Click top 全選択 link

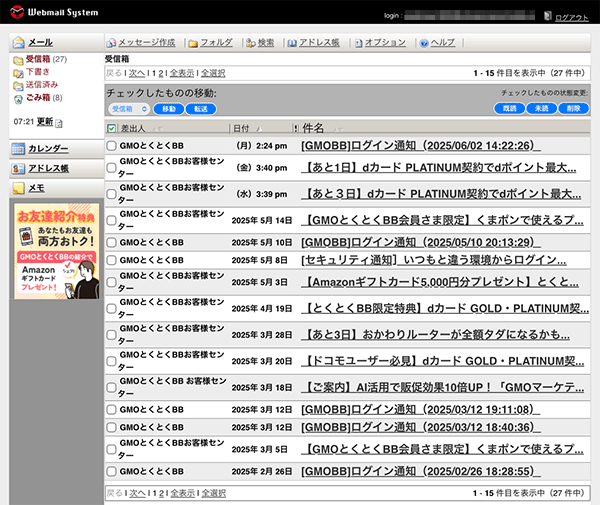coord(213,73)
